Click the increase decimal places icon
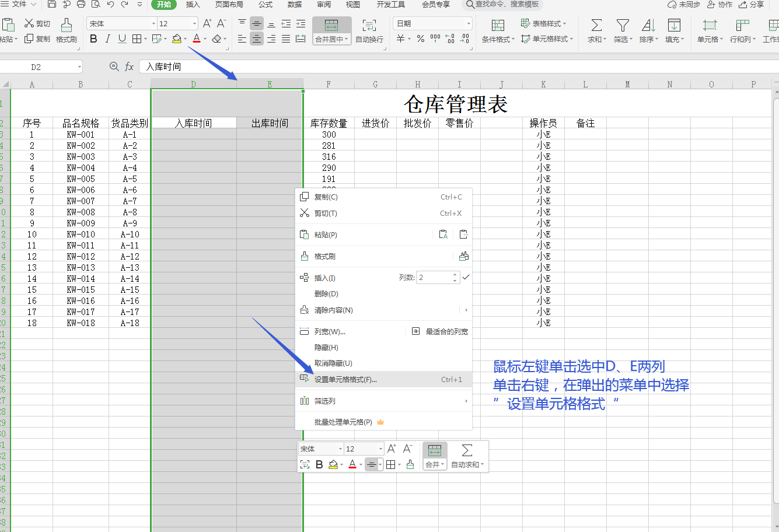Image resolution: width=779 pixels, height=532 pixels. (450, 39)
